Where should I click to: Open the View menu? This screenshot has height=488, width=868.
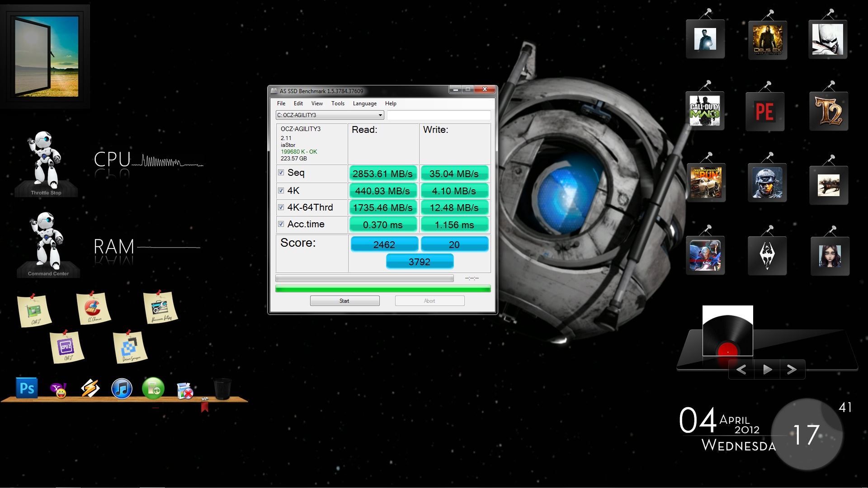[x=317, y=103]
